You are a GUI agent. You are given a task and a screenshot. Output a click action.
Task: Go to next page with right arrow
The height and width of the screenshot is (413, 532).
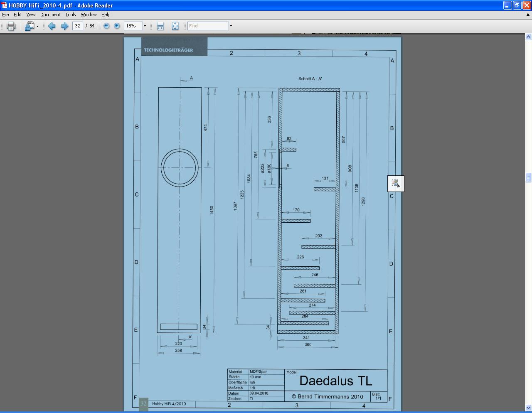65,26
